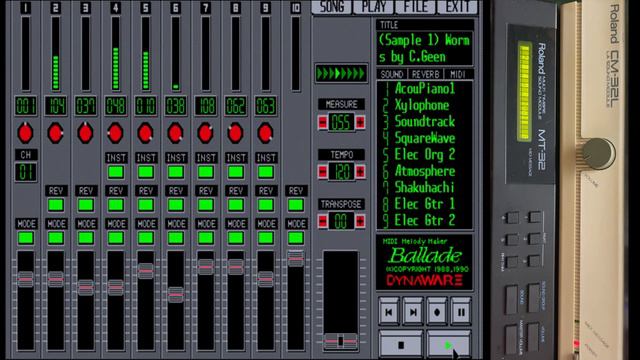
Task: Click the CH value field 01
Action: (x=26, y=172)
